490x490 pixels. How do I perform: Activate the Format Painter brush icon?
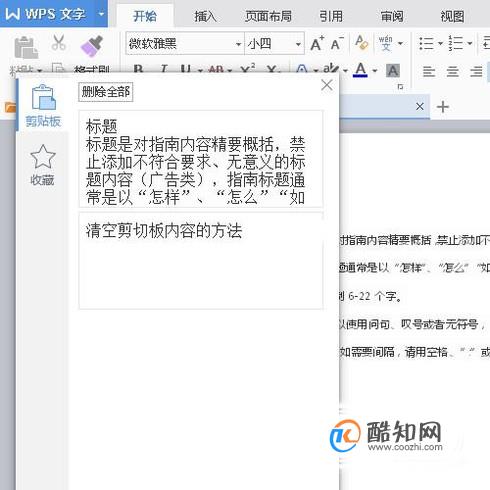click(x=92, y=46)
